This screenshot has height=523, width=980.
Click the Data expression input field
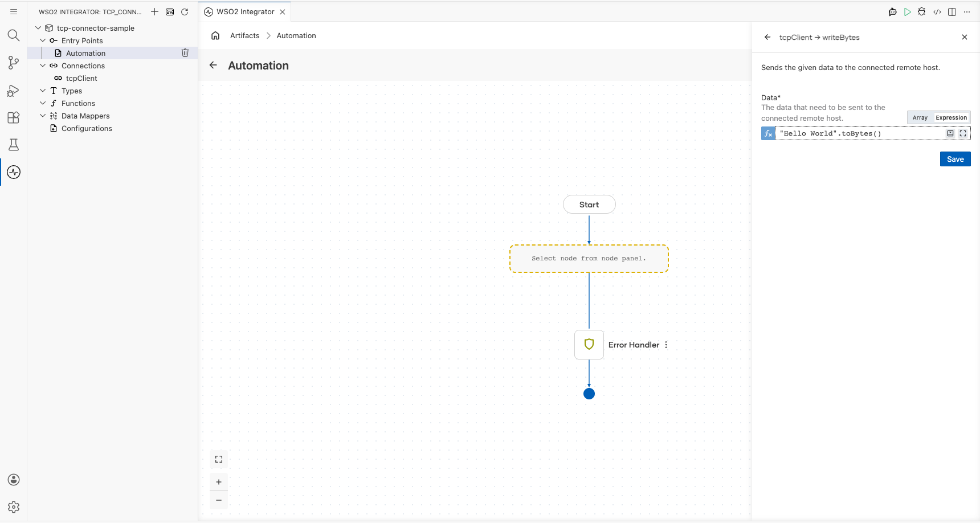(x=859, y=133)
